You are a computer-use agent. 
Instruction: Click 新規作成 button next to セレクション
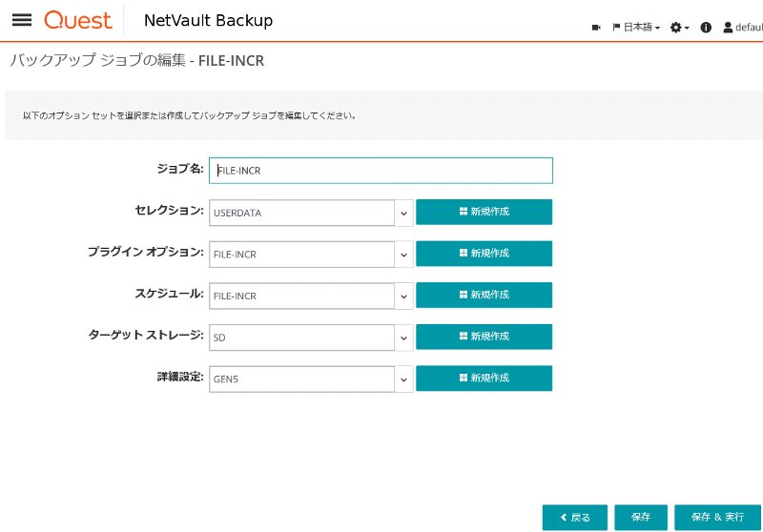[485, 212]
